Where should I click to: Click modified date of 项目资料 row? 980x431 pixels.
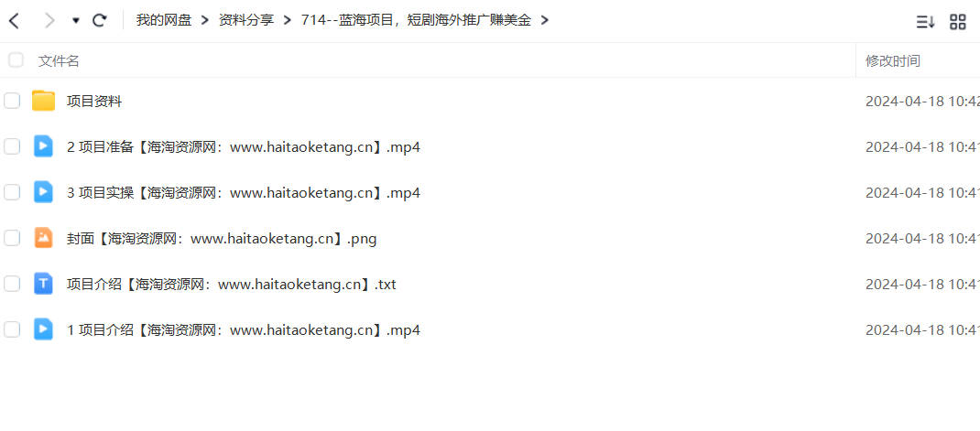coord(922,102)
